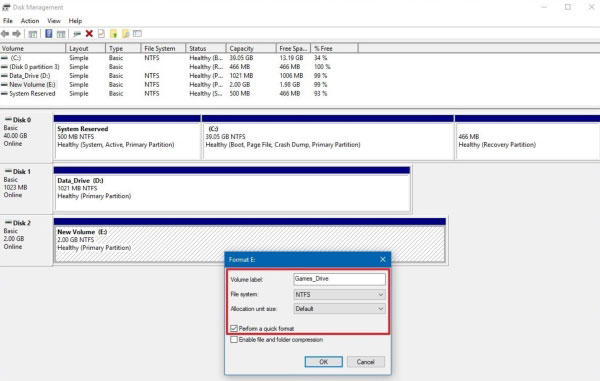This screenshot has width=600, height=381.
Task: Click the Show/Hide Console Tree toolbar icon
Action: click(33, 34)
